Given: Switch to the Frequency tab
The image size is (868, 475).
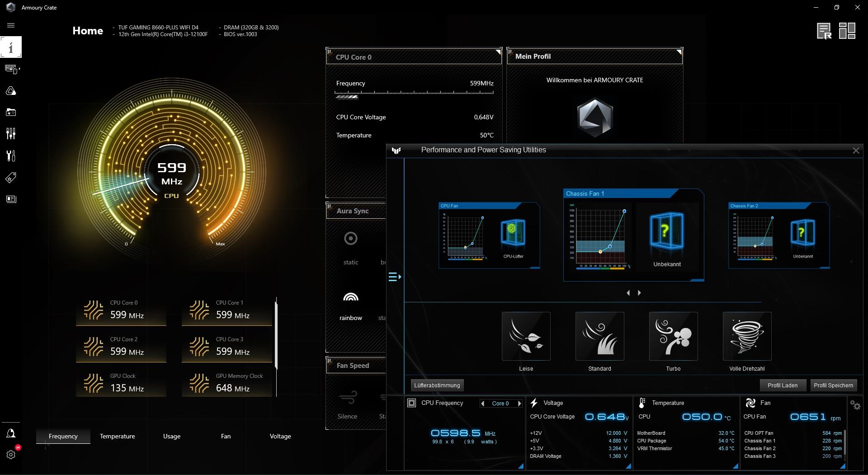Looking at the screenshot, I should pyautogui.click(x=63, y=436).
